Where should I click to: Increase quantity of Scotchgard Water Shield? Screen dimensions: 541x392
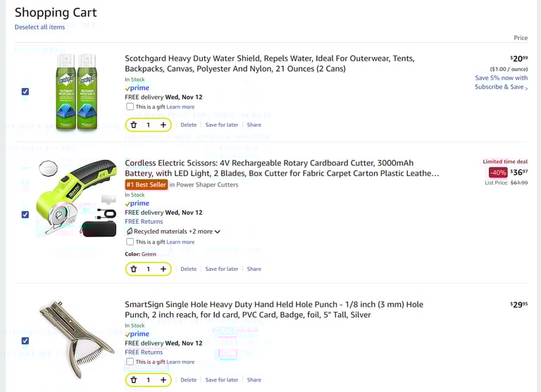coord(163,125)
